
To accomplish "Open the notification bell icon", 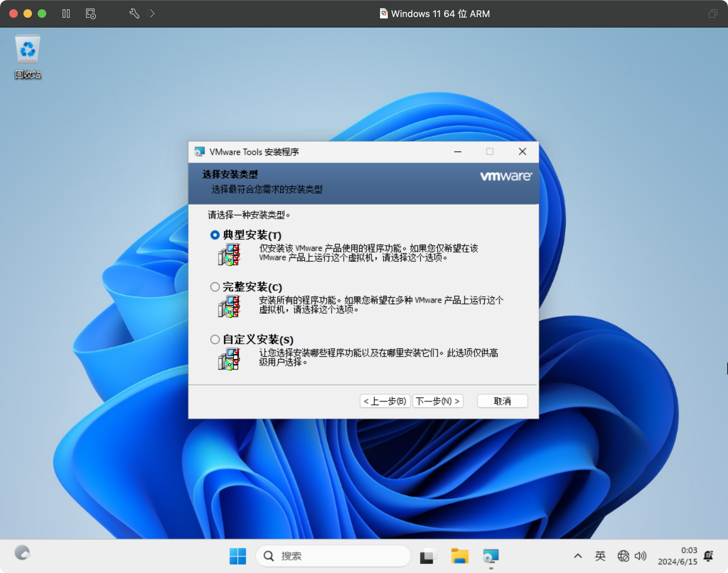I will (709, 556).
